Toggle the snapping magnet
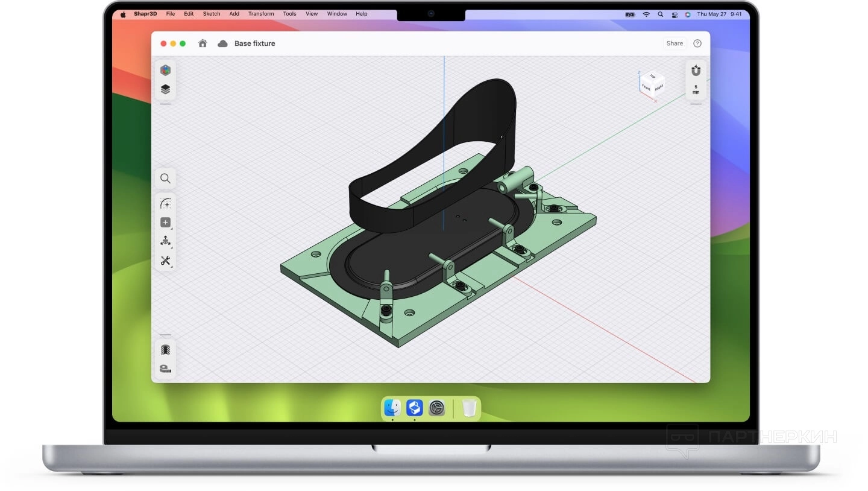Viewport: 868px width, 491px height. (x=696, y=71)
